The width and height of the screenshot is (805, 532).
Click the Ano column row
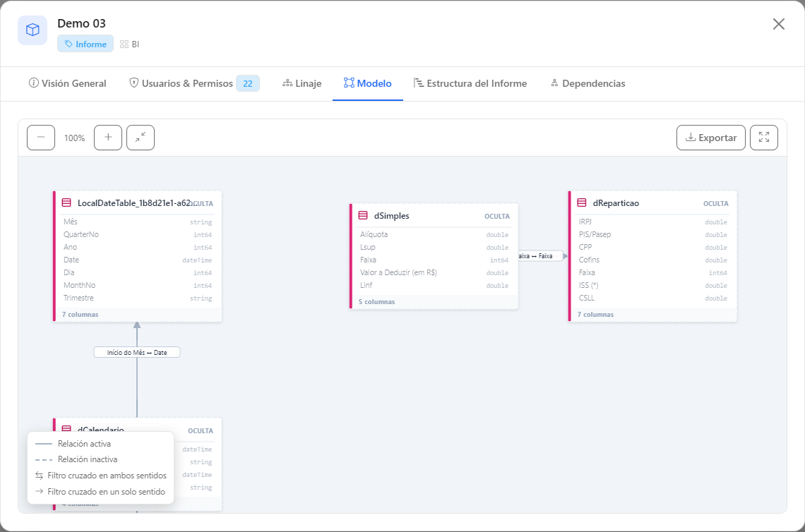pyautogui.click(x=138, y=247)
